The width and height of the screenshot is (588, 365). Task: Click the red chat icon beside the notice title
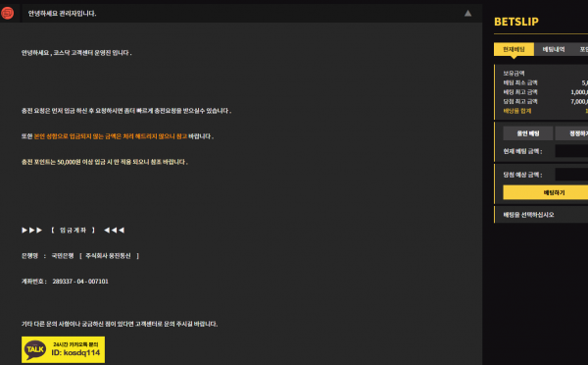coord(7,13)
